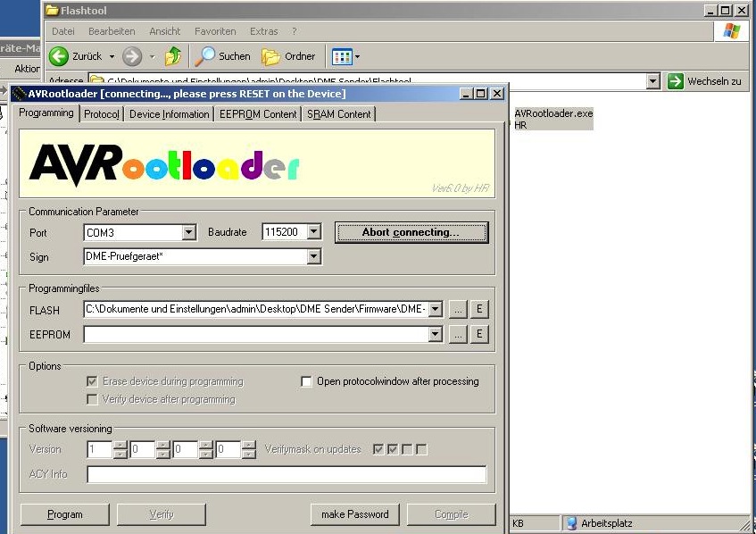Open Suchen search magnifier icon
Image resolution: width=756 pixels, height=534 pixels.
pos(205,56)
